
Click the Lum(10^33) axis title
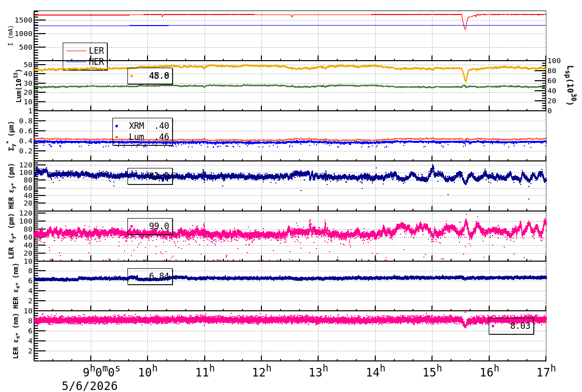coord(19,85)
